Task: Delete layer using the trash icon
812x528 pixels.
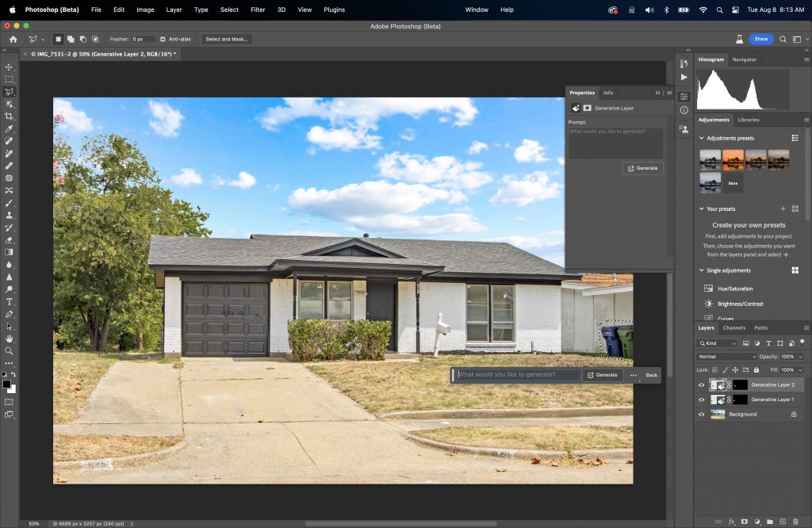Action: coord(795,522)
